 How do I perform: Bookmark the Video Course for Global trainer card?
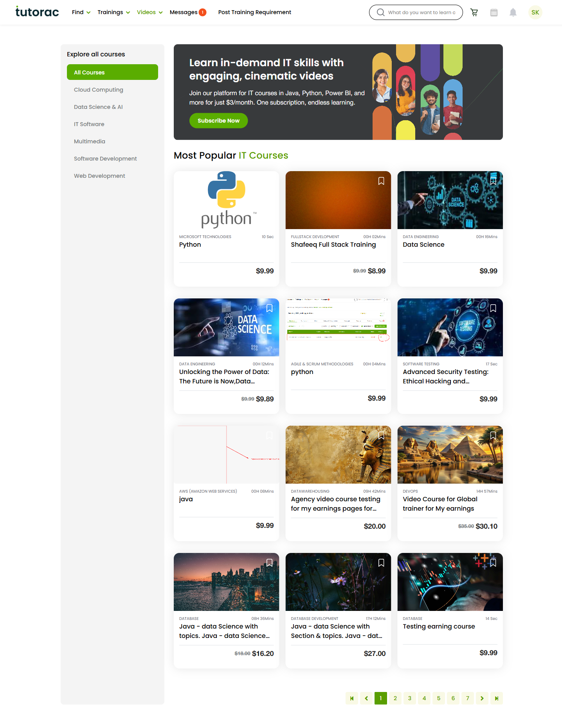click(493, 435)
